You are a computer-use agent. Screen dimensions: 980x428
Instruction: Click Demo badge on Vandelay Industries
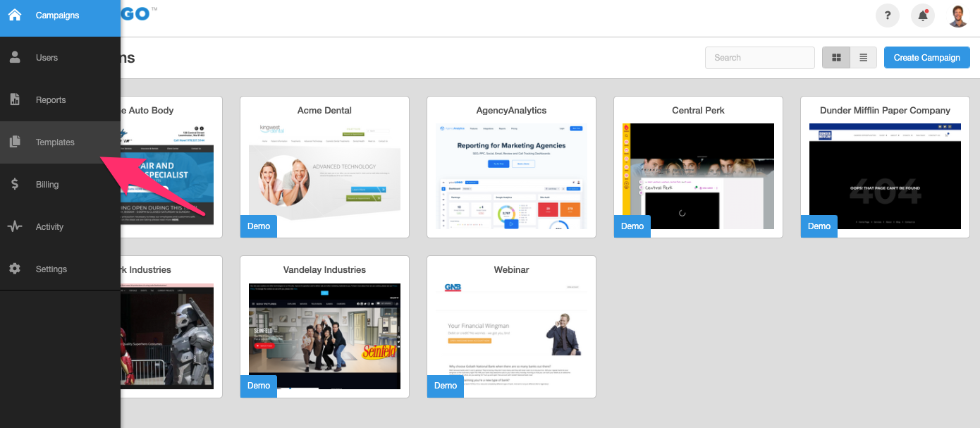pos(259,386)
